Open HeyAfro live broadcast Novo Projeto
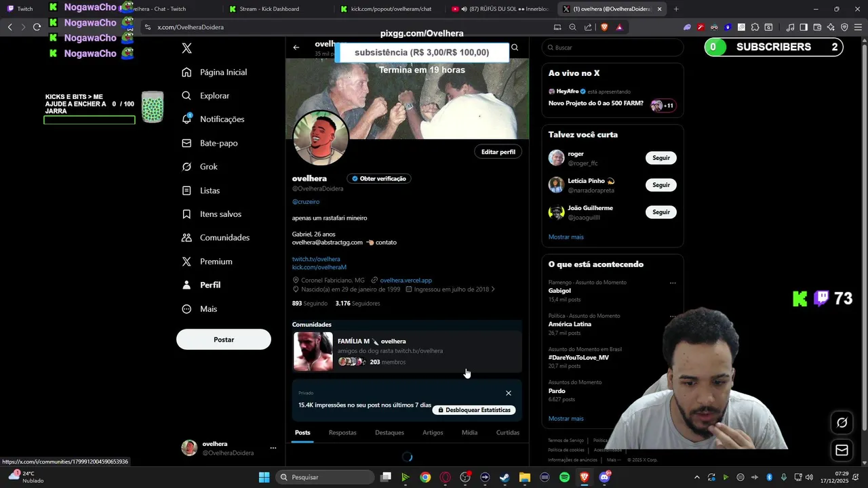Screen dimensions: 868x488 click(612, 98)
